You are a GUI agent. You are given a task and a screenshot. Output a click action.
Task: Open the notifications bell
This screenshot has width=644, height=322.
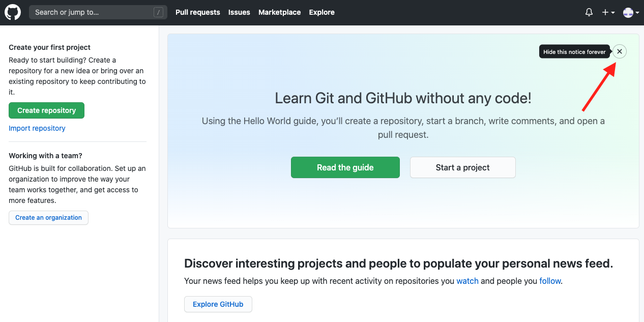click(589, 12)
